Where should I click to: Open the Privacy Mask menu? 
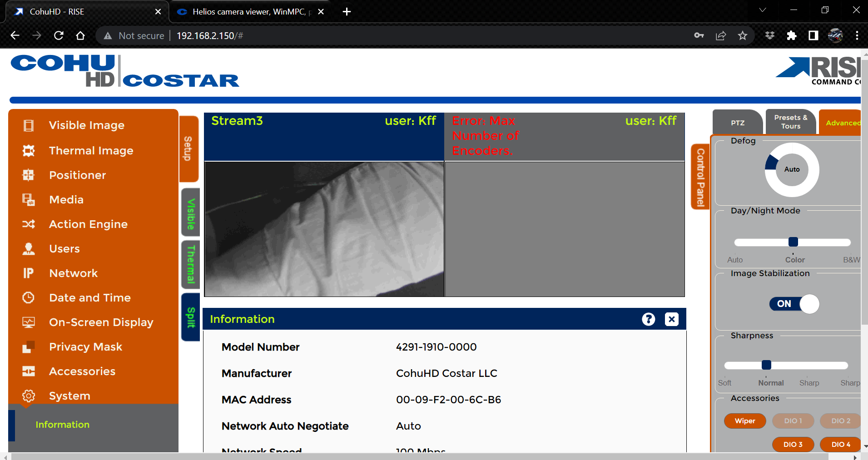coord(85,347)
